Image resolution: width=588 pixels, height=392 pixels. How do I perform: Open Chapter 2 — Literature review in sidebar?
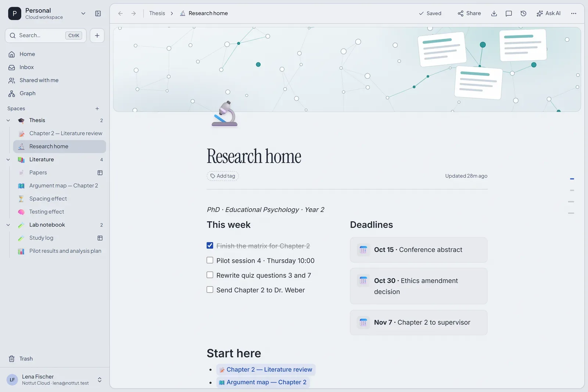pyautogui.click(x=60, y=134)
